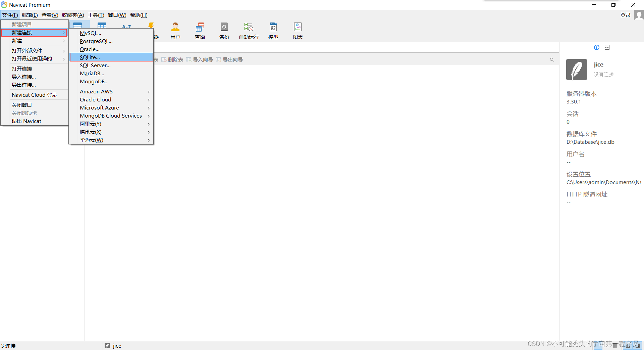This screenshot has height=350, width=644.
Task: Click the search magnifier icon in object bar
Action: pos(552,60)
